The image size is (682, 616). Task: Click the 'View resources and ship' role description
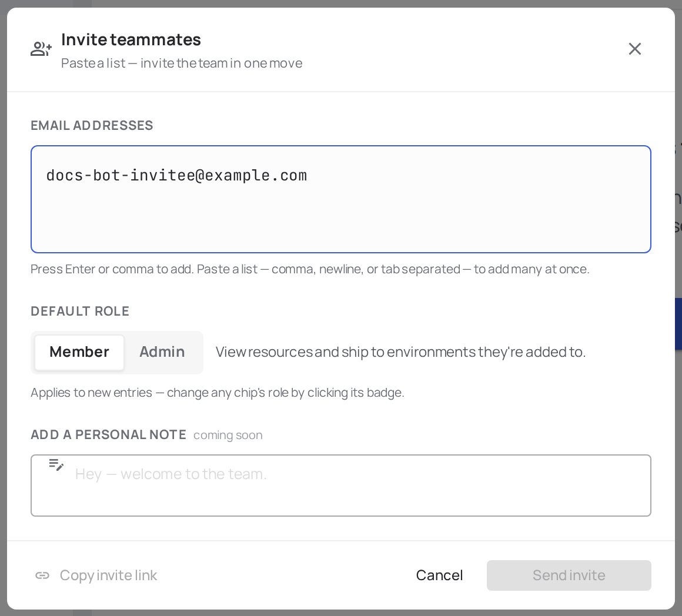tap(400, 352)
